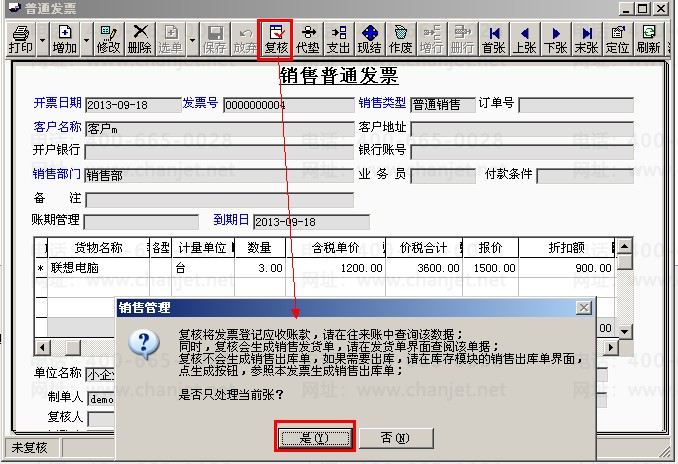The image size is (678, 464).
Task: Click the 定位 locate toolbar icon
Action: [617, 39]
